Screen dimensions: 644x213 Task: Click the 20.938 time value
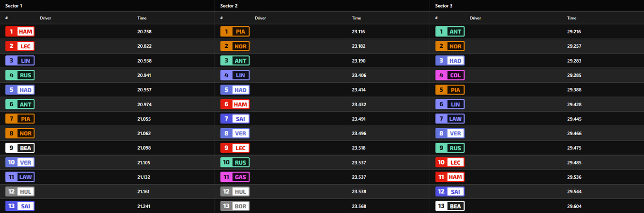[144, 61]
